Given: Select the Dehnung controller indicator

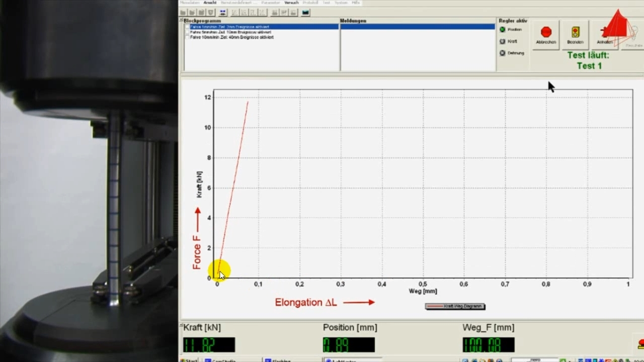Looking at the screenshot, I should coord(502,53).
